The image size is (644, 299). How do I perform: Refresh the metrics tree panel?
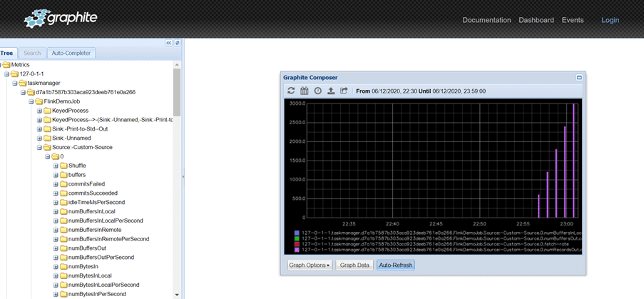178,43
